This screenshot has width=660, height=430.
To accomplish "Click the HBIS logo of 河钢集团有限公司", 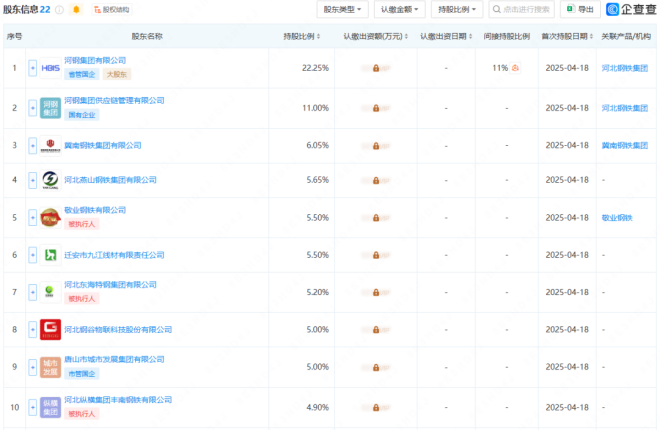I will coord(51,68).
